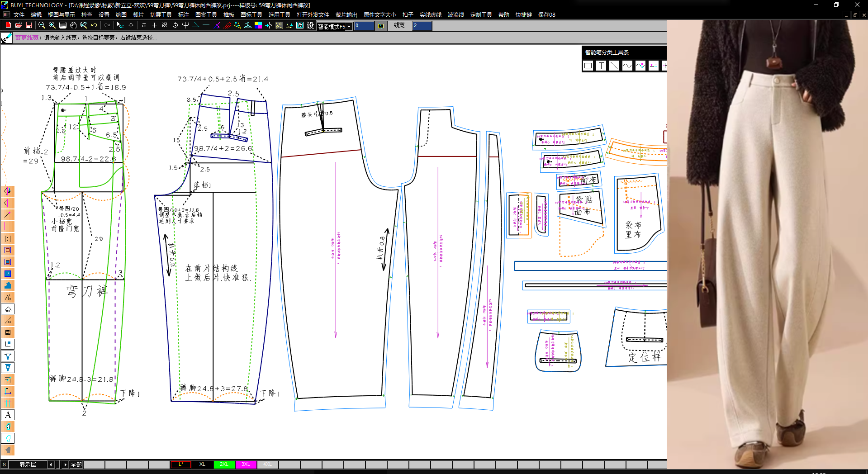Click the Save floppy disk icon
This screenshot has height=474, width=868.
point(29,25)
